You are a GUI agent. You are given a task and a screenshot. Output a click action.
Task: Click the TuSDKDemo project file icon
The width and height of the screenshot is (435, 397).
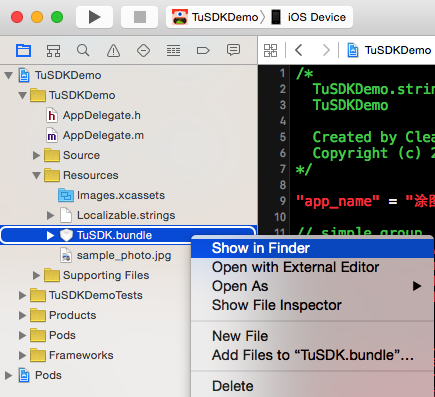pos(24,75)
